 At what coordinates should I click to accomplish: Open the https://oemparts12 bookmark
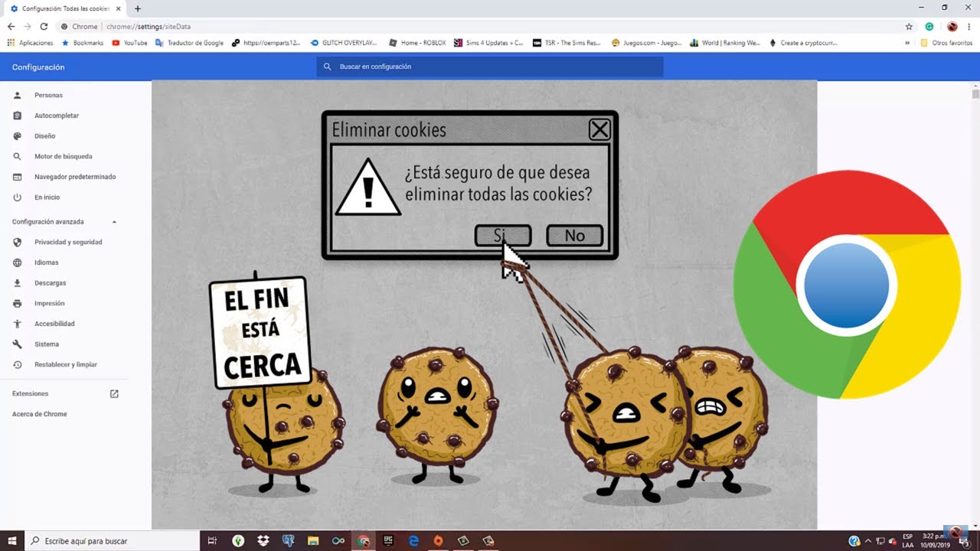click(267, 43)
